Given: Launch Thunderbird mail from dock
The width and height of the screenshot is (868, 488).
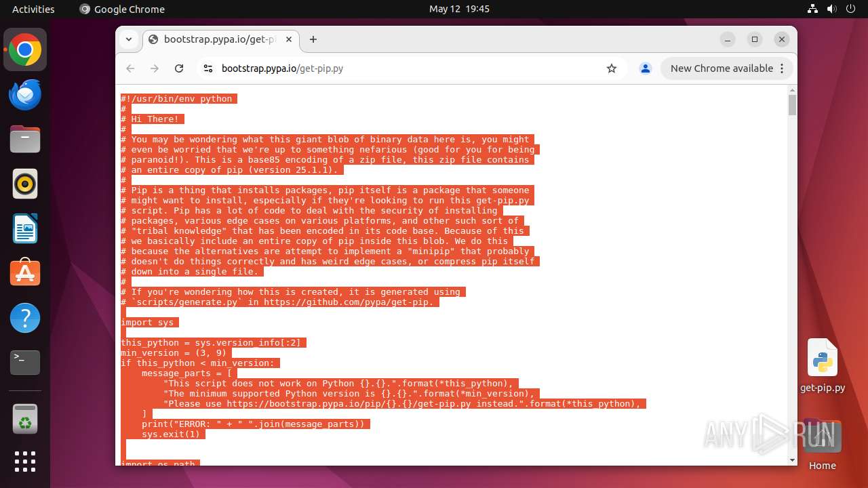Looking at the screenshot, I should click(25, 95).
